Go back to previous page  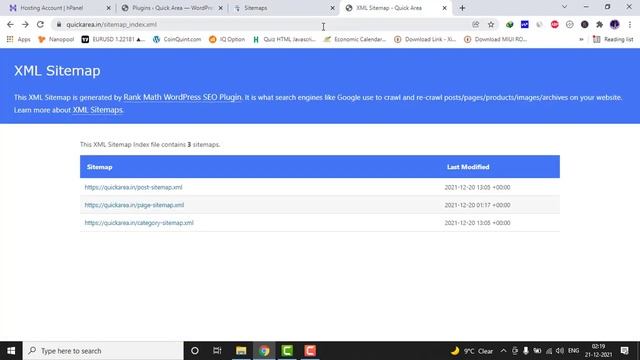[10, 24]
